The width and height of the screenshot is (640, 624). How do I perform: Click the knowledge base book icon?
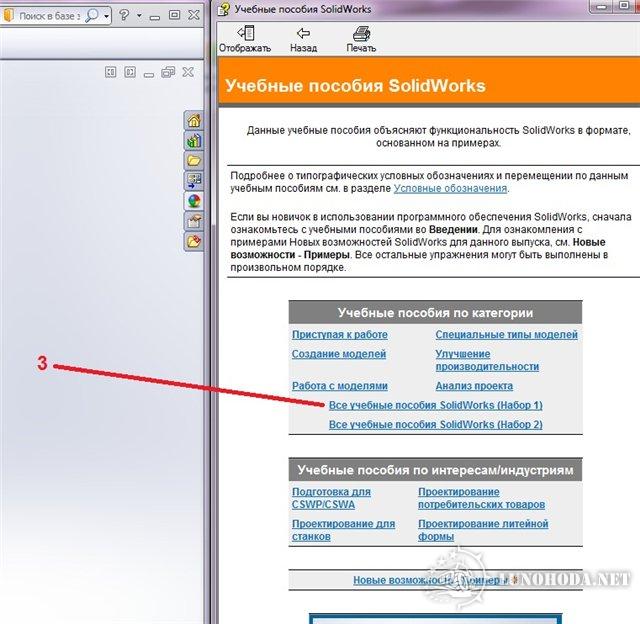(9, 16)
